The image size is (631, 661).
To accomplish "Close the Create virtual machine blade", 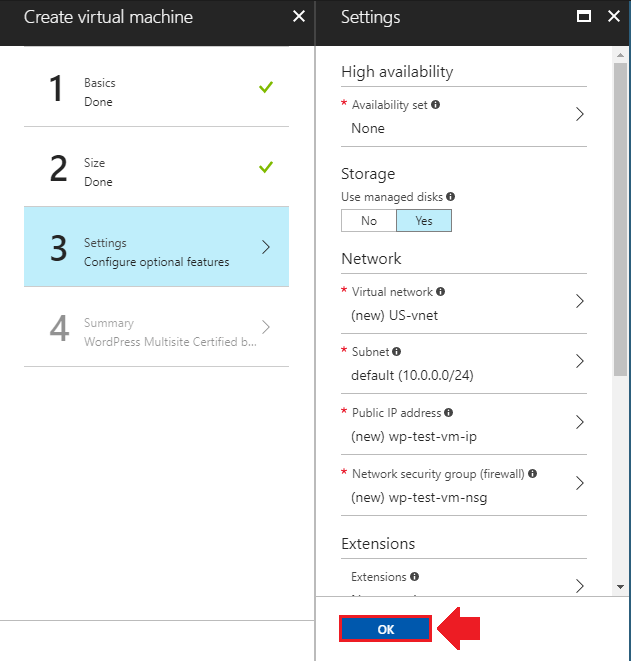I will pyautogui.click(x=299, y=16).
